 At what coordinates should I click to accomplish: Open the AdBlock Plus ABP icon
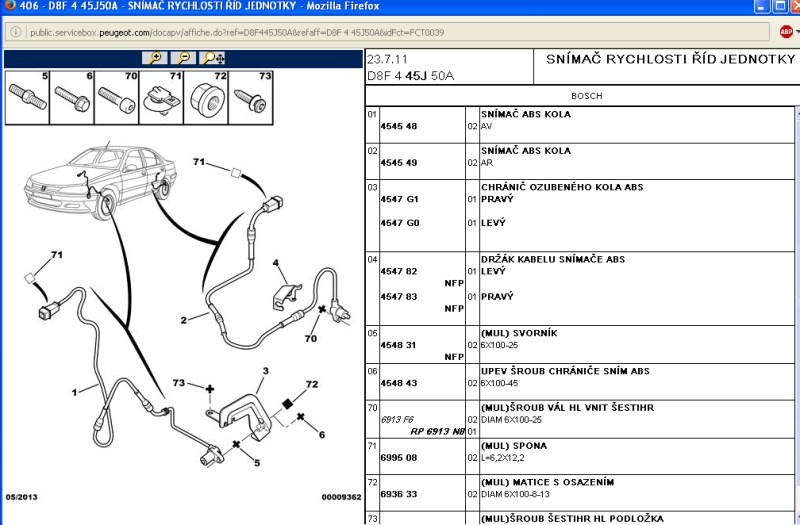(x=786, y=32)
